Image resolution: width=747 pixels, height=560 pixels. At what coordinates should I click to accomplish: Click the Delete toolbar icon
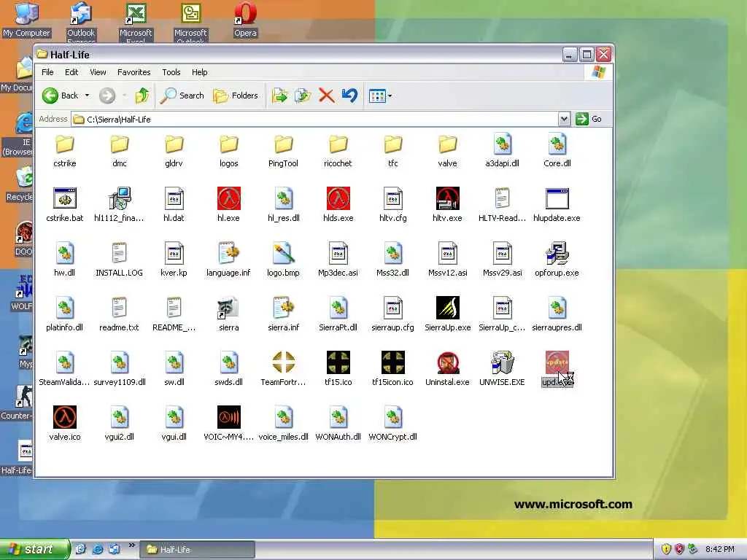click(326, 96)
